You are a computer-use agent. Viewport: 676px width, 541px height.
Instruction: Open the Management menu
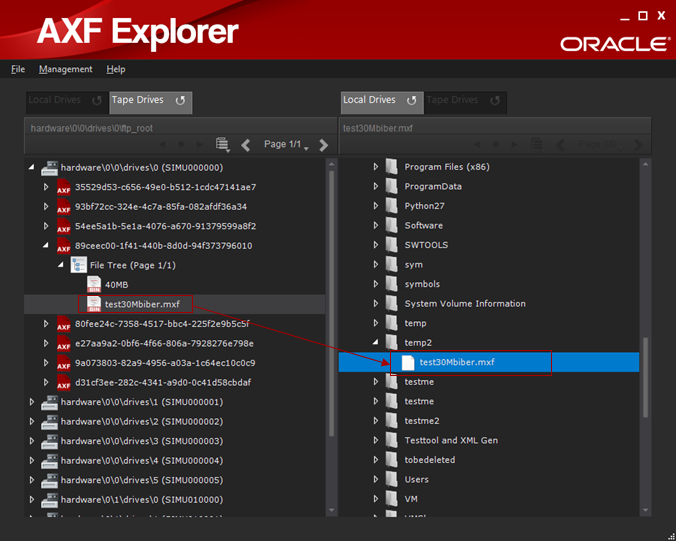click(66, 69)
